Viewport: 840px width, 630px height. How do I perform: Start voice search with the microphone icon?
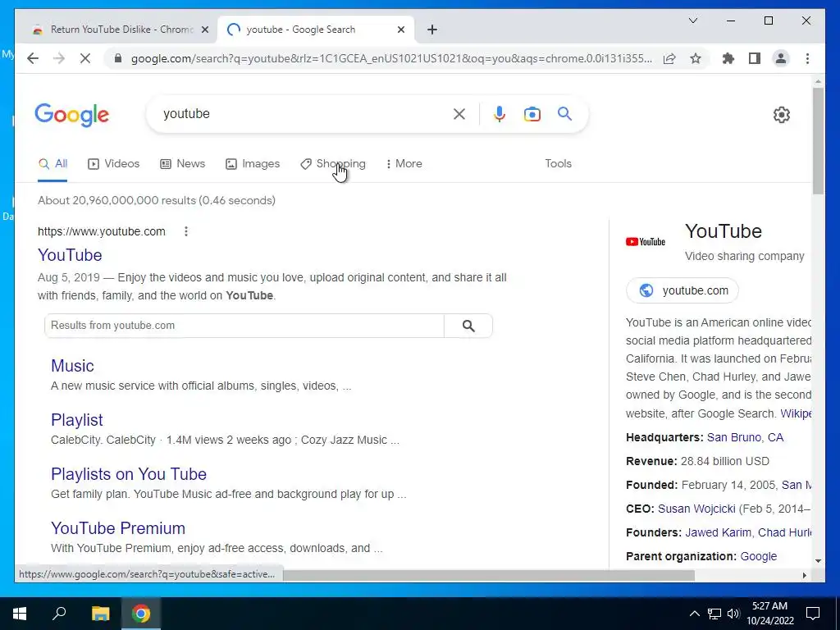point(500,113)
